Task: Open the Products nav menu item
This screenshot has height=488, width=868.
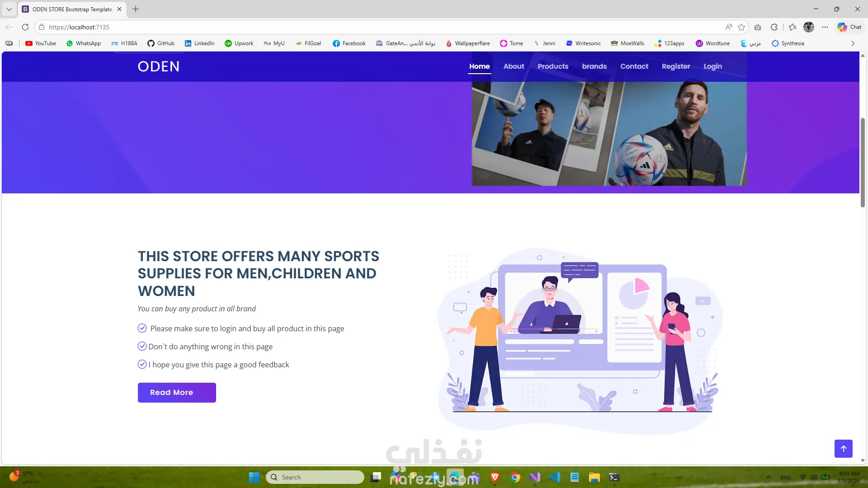Action: [552, 66]
